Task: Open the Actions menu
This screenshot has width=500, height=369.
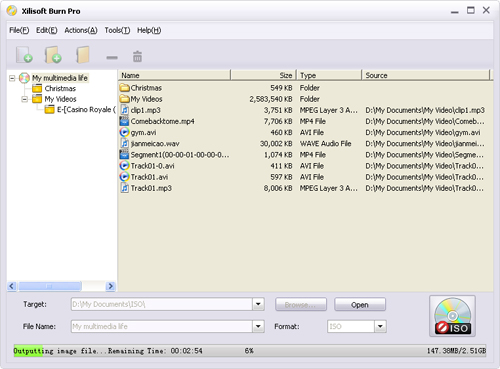Action: coord(81,30)
